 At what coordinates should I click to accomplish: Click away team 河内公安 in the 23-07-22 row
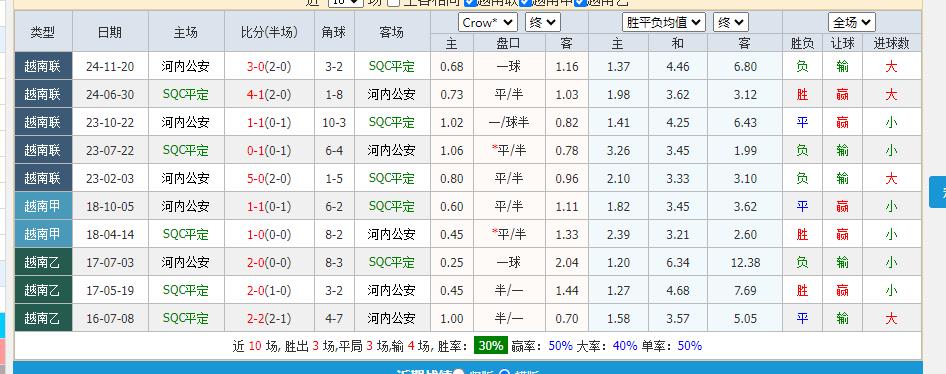[x=392, y=150]
